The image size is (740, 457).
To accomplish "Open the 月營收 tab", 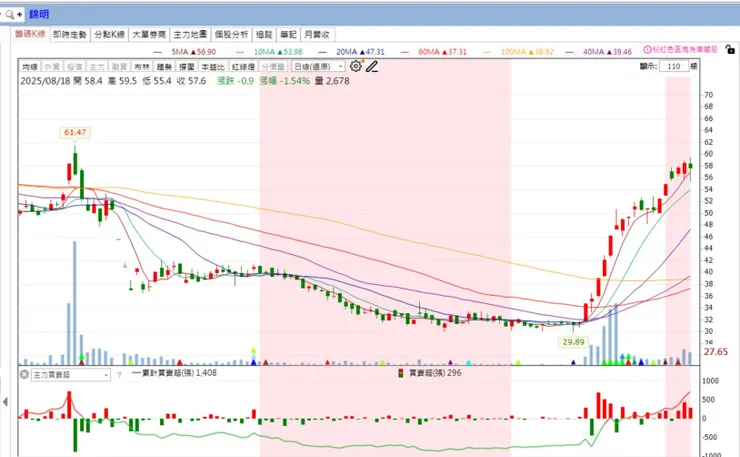I will pyautogui.click(x=318, y=34).
